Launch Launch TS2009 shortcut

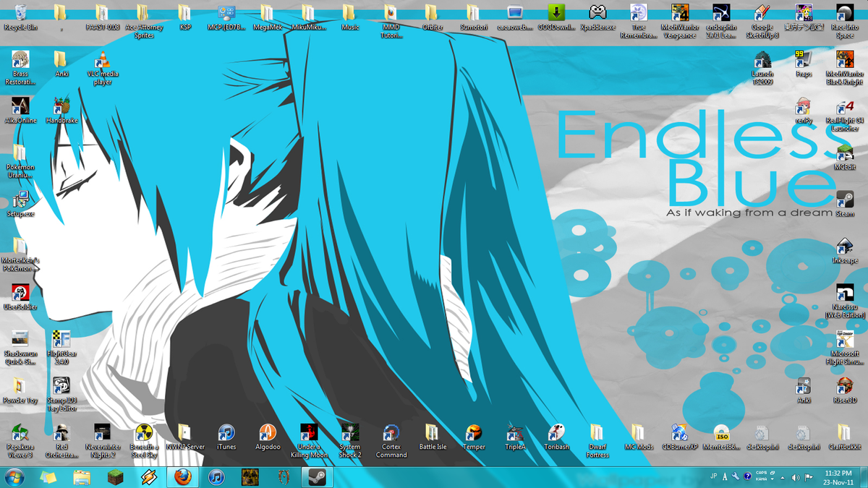click(x=762, y=68)
